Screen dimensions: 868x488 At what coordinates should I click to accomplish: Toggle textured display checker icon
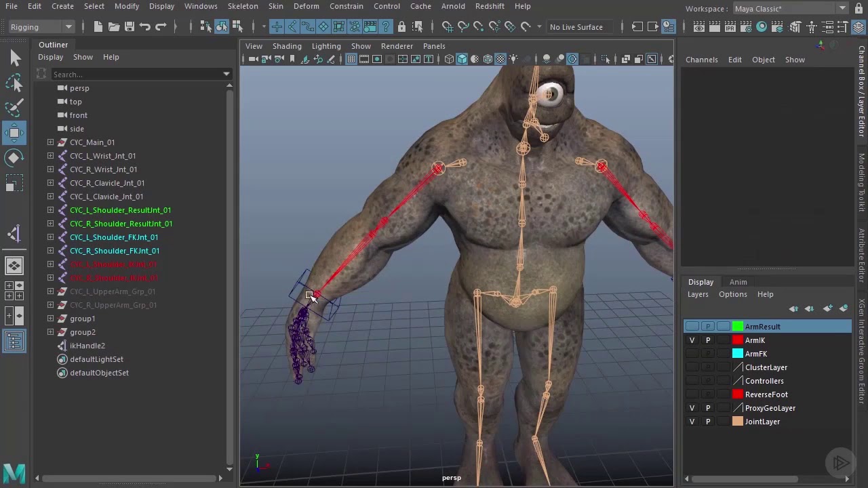500,59
